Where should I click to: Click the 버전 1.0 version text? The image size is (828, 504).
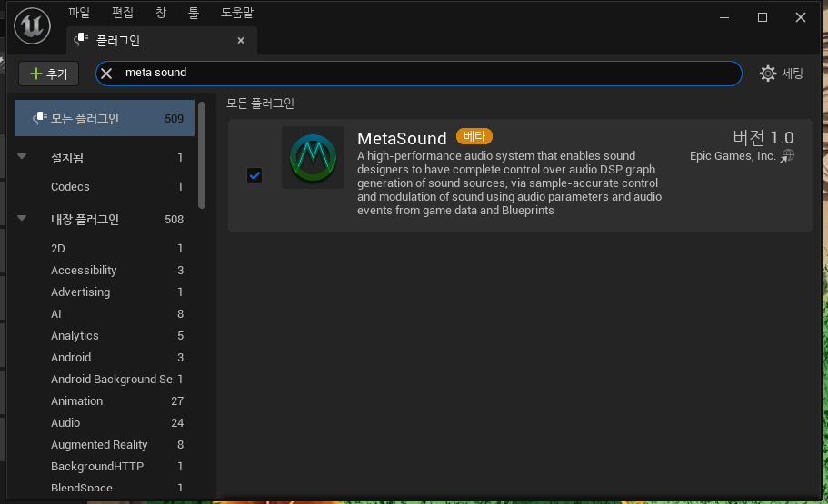point(763,138)
